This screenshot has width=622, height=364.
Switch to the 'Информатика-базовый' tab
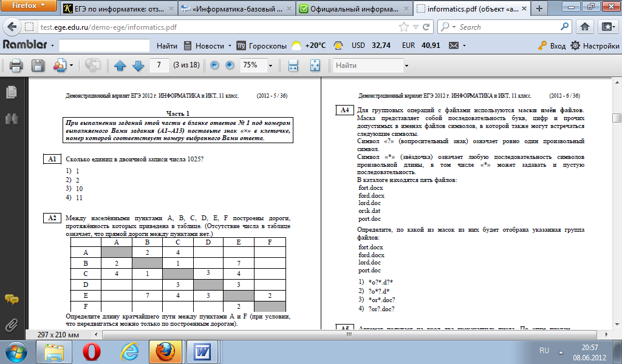coord(237,8)
